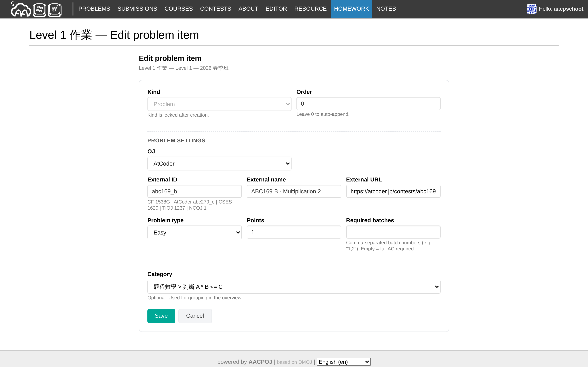The height and width of the screenshot is (367, 588).
Task: Open the CONTESTS menu item
Action: pos(216,9)
